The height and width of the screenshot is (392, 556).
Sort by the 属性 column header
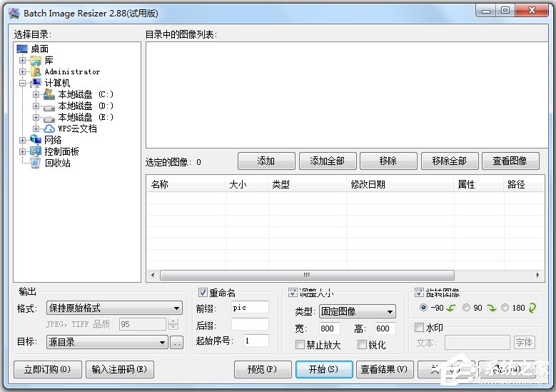click(479, 184)
